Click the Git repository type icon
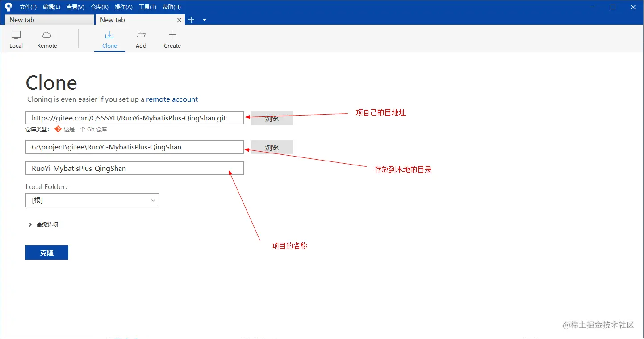Screen dimensions: 644x339 point(58,129)
